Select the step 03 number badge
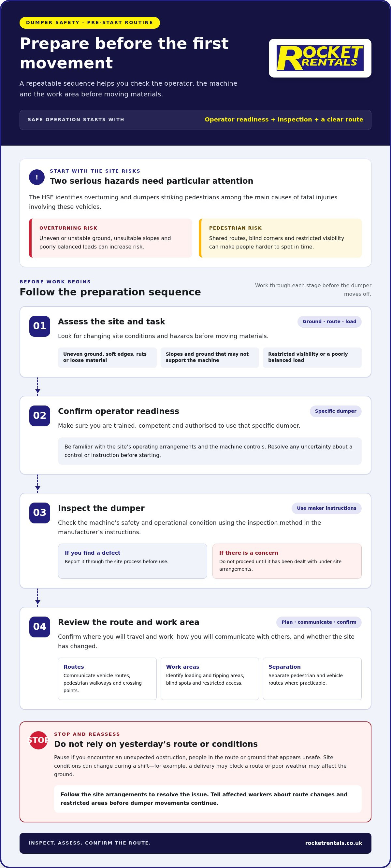 (x=40, y=513)
